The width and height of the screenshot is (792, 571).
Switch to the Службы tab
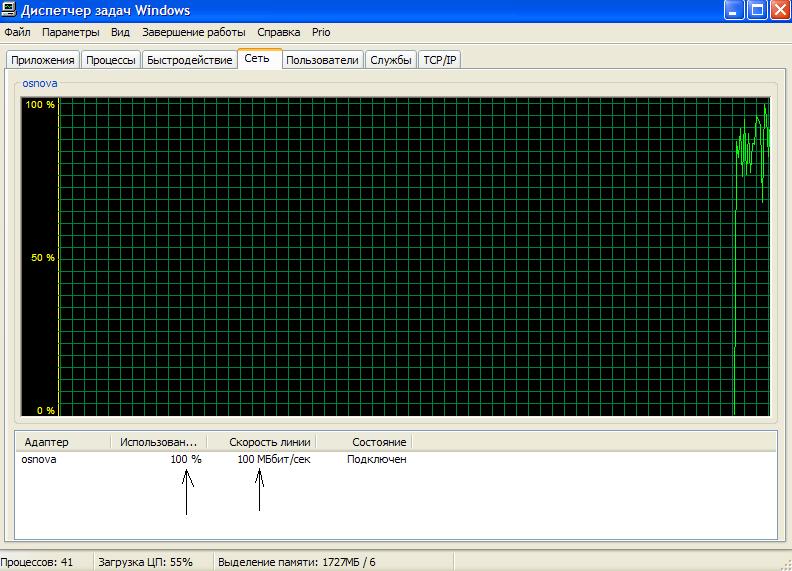point(391,60)
